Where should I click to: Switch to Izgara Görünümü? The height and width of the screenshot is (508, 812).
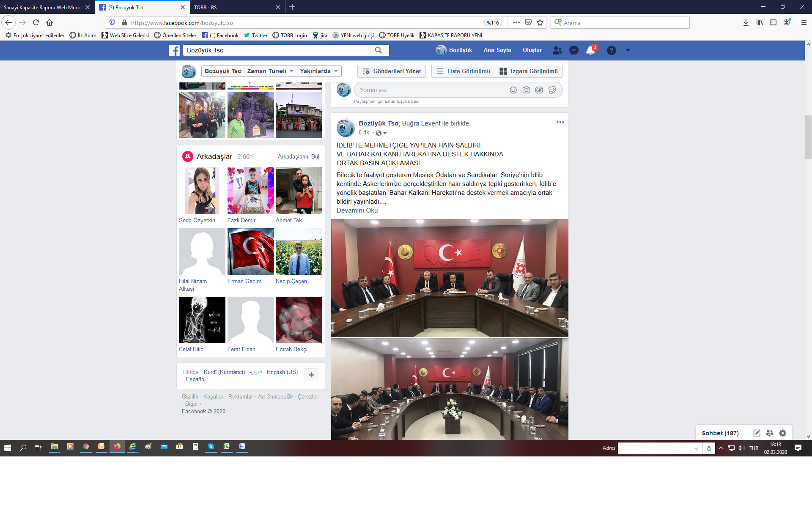pos(529,71)
